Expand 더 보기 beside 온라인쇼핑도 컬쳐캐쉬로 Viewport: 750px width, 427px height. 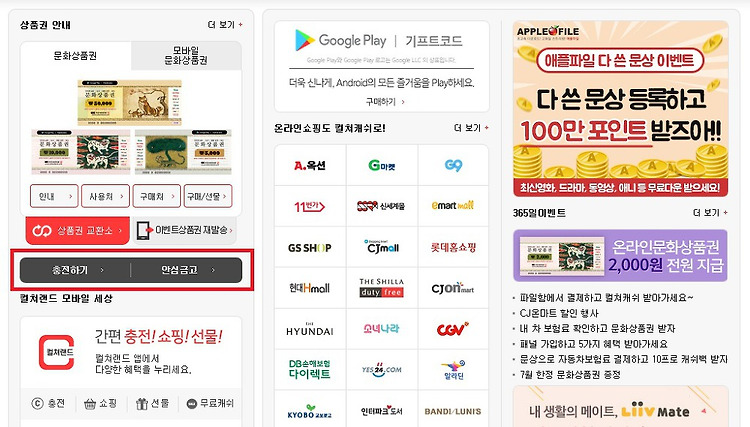[471, 128]
